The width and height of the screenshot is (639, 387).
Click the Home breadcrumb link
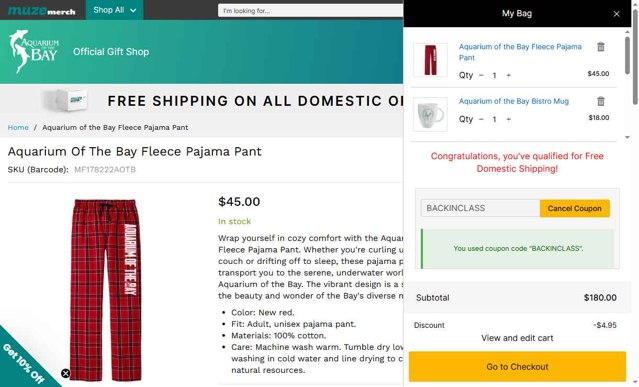tap(18, 128)
